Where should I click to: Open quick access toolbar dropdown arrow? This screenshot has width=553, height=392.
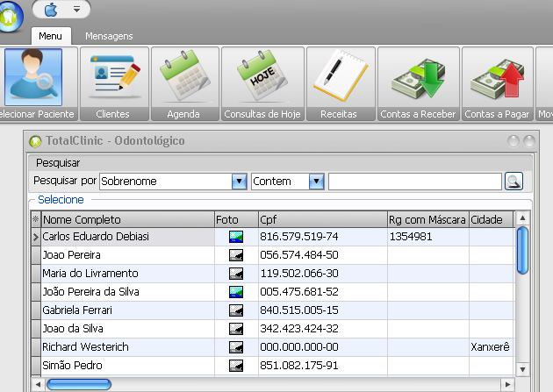pyautogui.click(x=76, y=10)
